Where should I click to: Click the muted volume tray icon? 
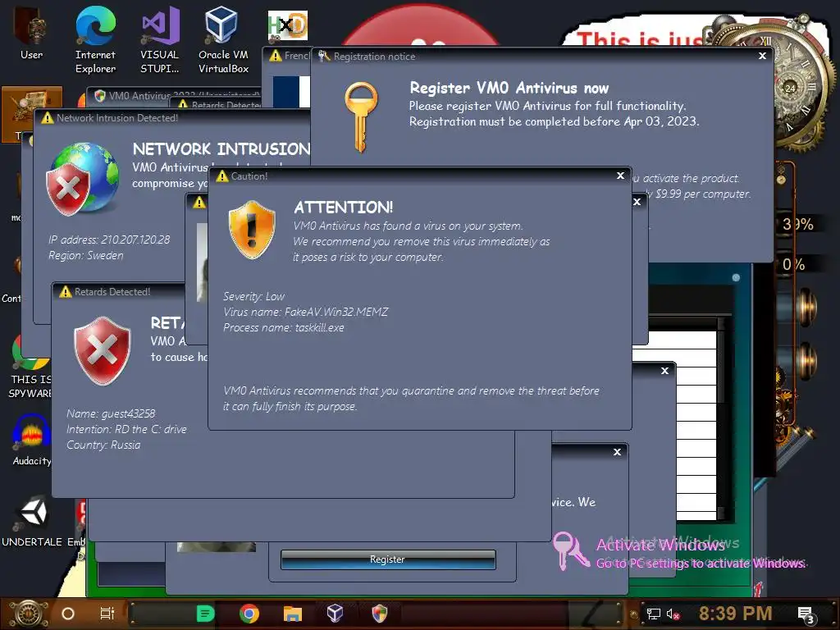(x=673, y=614)
